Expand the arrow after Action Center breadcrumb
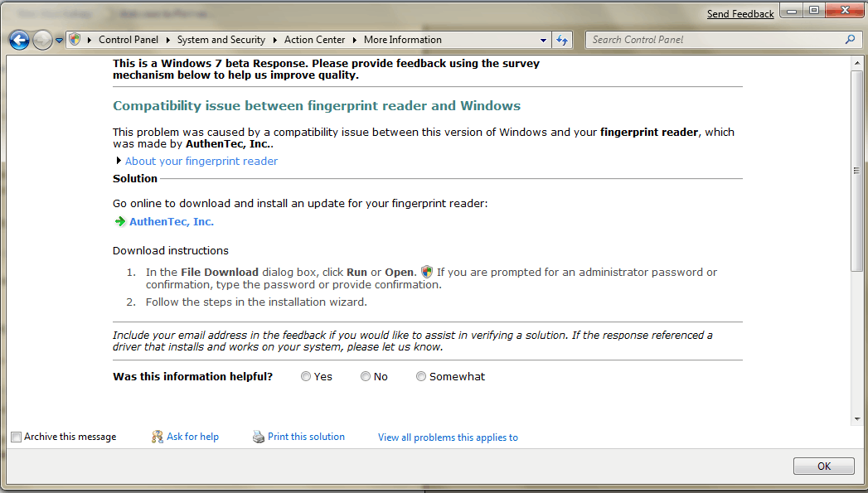 click(x=354, y=40)
